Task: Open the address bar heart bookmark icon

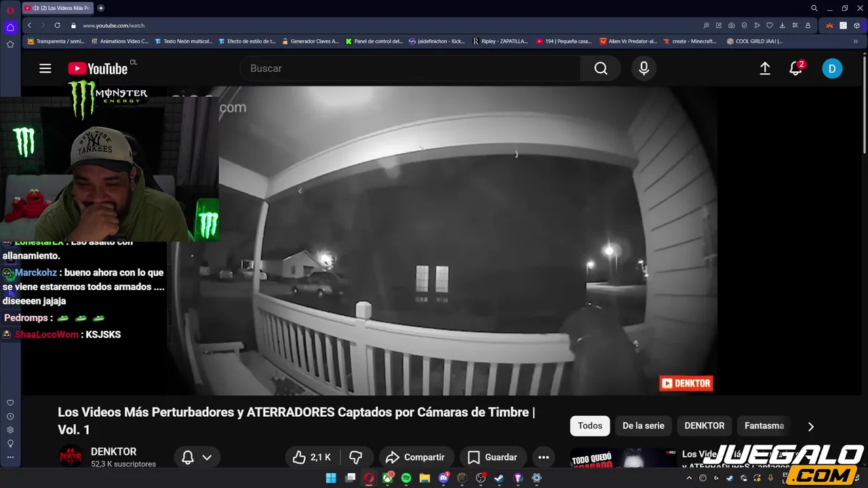Action: tap(769, 25)
